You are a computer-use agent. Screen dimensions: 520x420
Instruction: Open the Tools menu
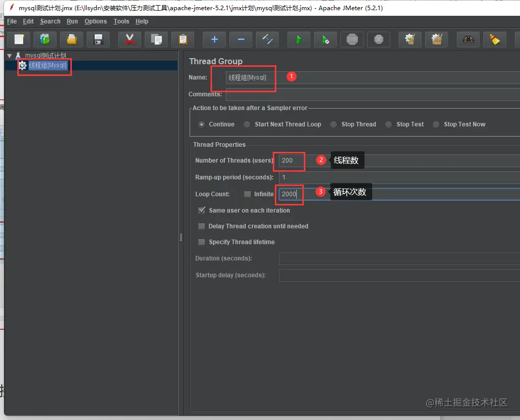pyautogui.click(x=121, y=21)
